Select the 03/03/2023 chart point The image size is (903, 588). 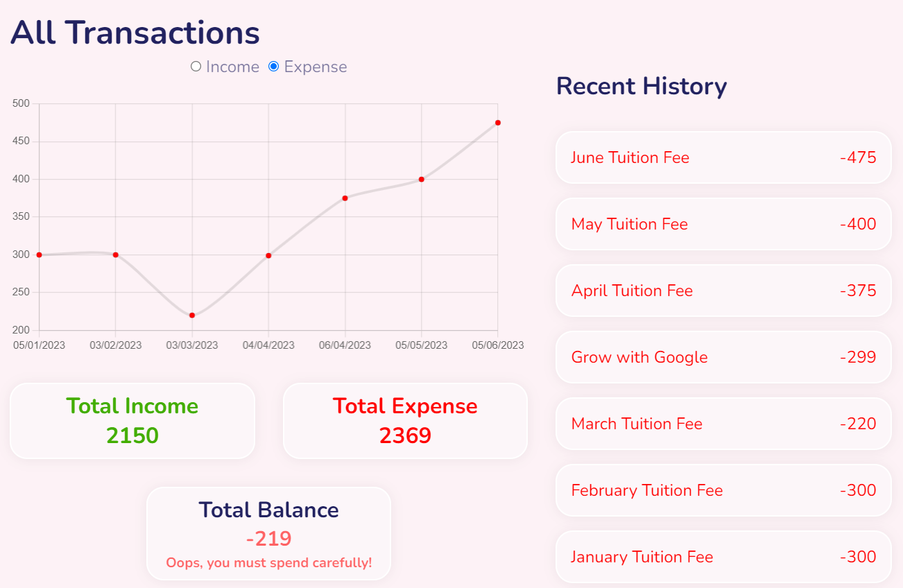point(192,316)
